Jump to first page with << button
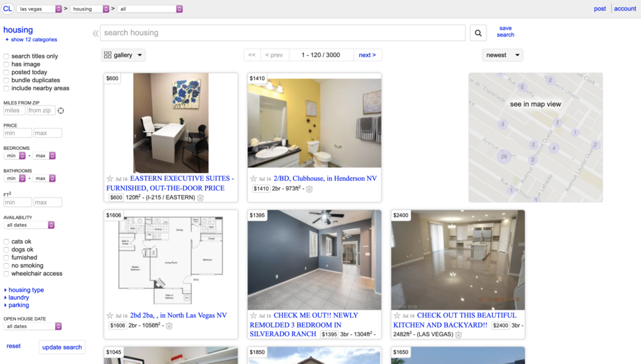This screenshot has width=641, height=364. click(252, 55)
